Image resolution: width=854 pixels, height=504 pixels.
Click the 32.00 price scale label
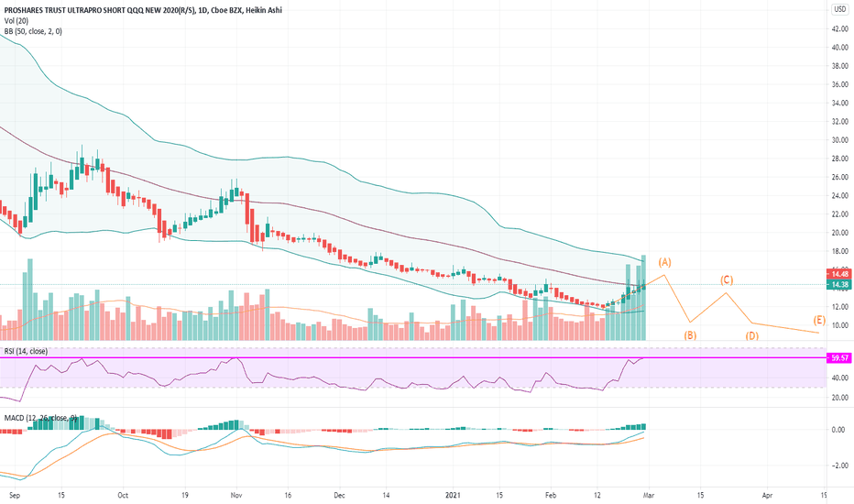pos(840,122)
